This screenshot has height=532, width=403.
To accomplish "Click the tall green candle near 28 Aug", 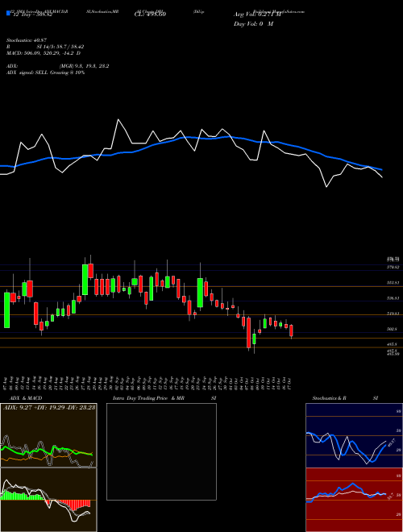I will 85,280.
